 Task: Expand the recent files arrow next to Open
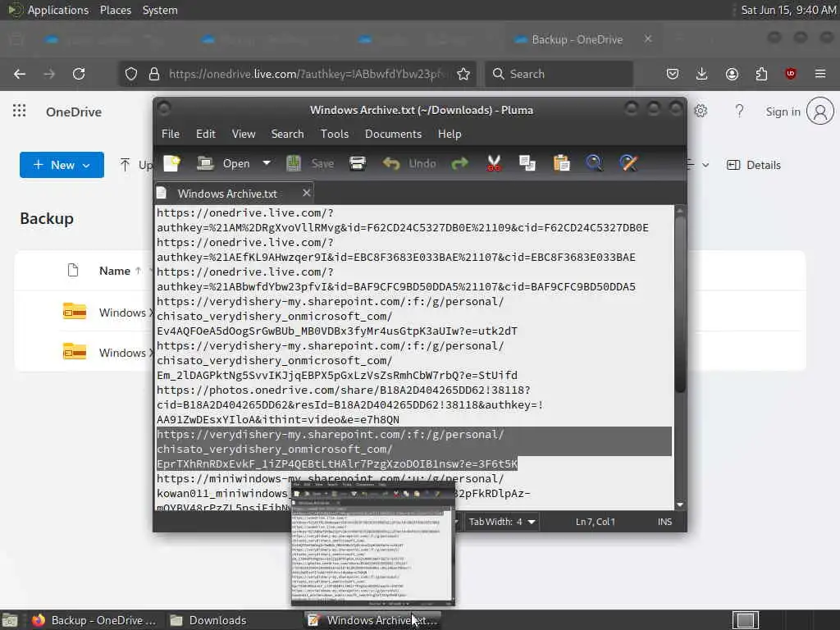(x=267, y=163)
